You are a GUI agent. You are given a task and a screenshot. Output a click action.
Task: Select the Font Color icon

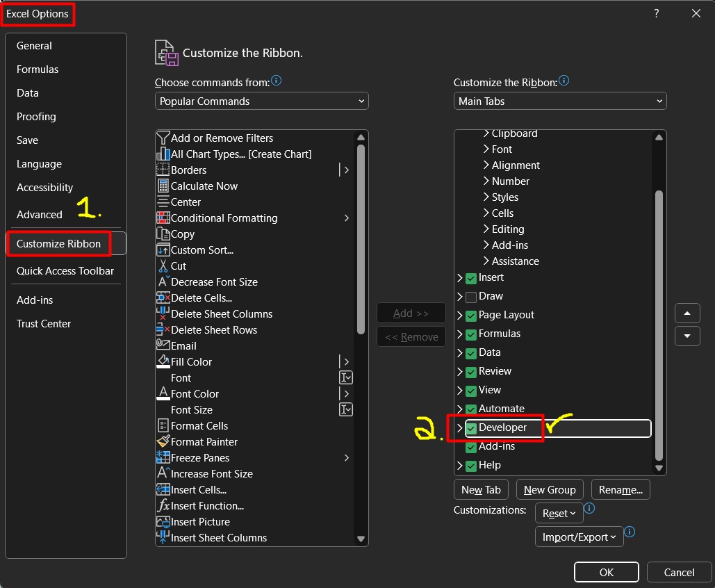coord(163,393)
